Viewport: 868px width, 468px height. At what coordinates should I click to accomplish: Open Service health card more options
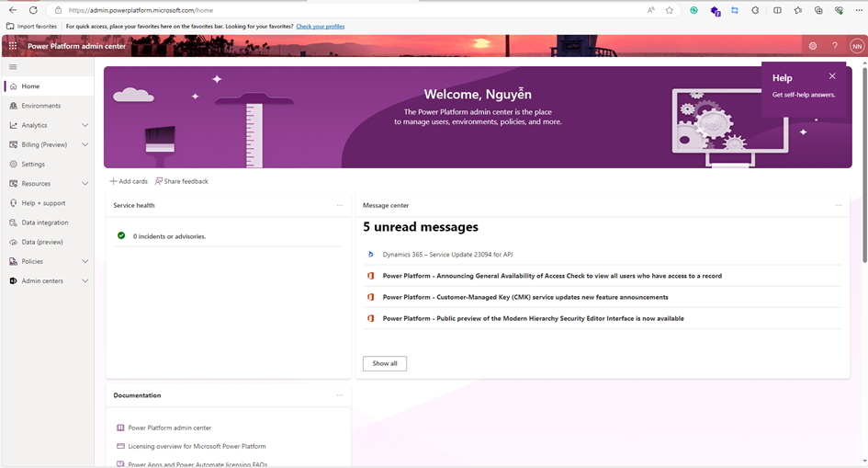(340, 205)
